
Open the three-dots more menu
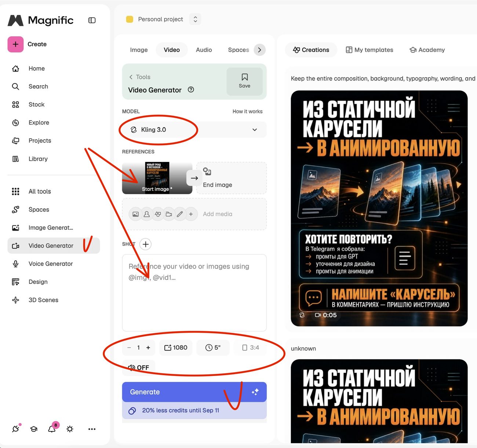(x=92, y=429)
